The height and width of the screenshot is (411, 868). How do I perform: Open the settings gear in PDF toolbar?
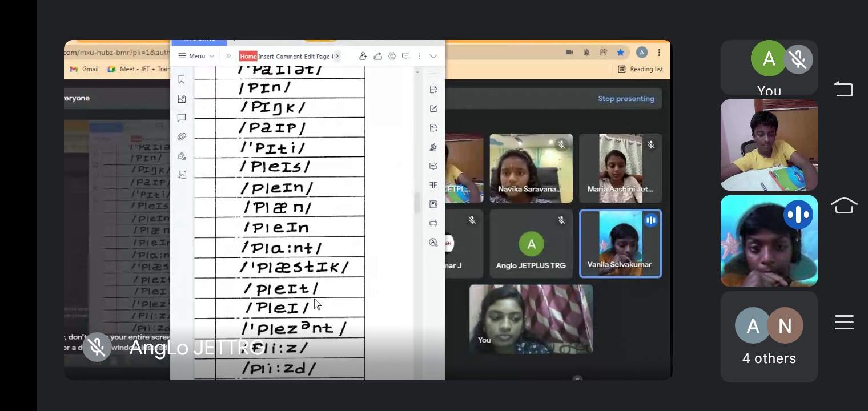pos(392,56)
